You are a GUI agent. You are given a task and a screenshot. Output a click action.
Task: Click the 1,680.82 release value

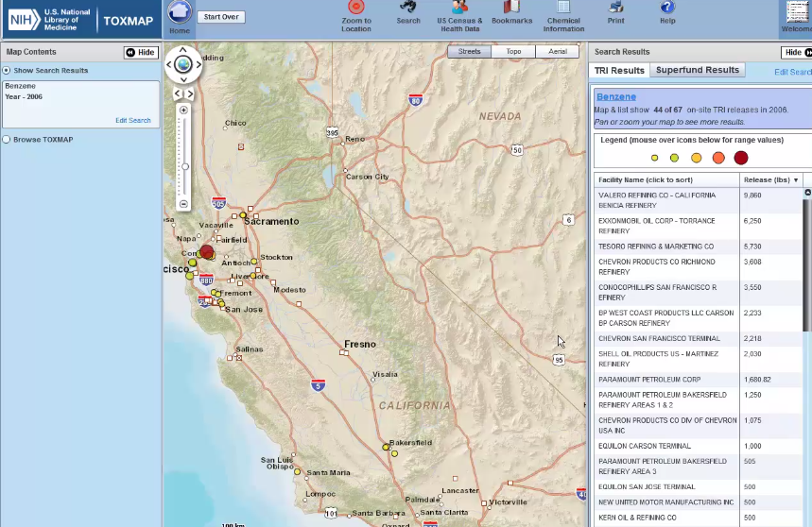tap(757, 380)
